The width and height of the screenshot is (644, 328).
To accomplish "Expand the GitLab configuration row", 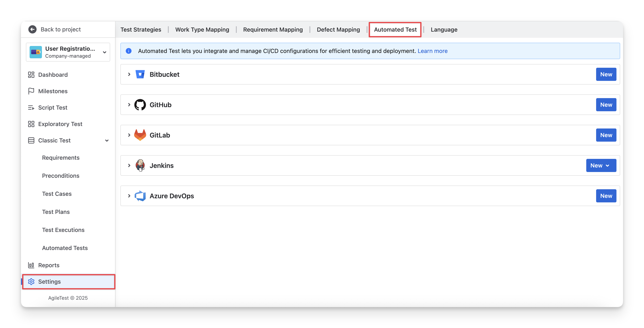I will coord(129,135).
